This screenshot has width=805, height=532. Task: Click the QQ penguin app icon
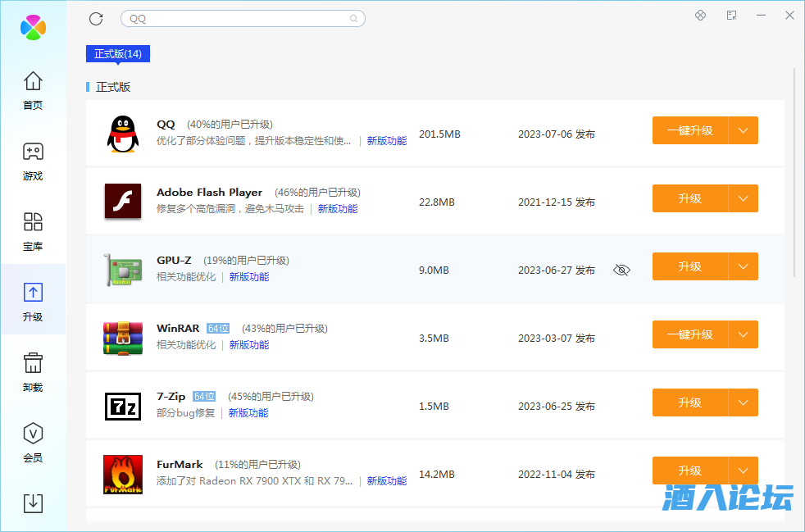tap(123, 134)
